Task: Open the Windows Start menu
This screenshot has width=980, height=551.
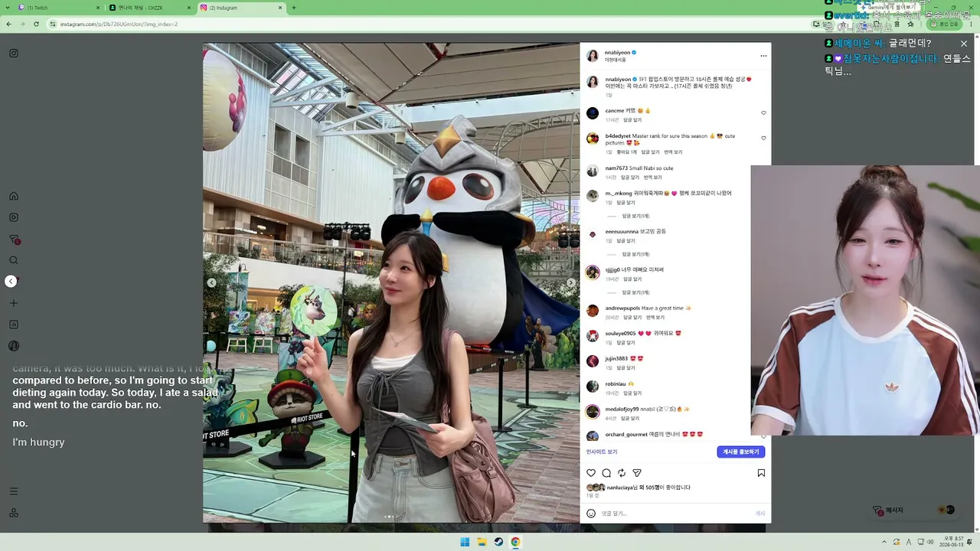Action: click(x=465, y=542)
